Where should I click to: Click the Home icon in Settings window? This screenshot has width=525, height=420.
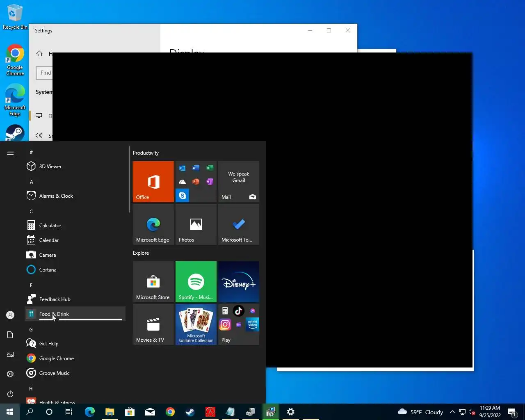coord(39,54)
